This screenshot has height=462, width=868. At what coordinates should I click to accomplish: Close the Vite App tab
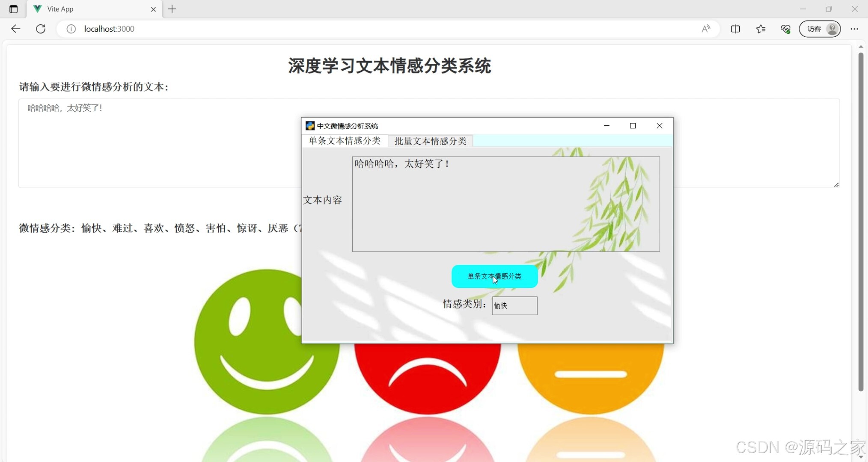pyautogui.click(x=153, y=9)
